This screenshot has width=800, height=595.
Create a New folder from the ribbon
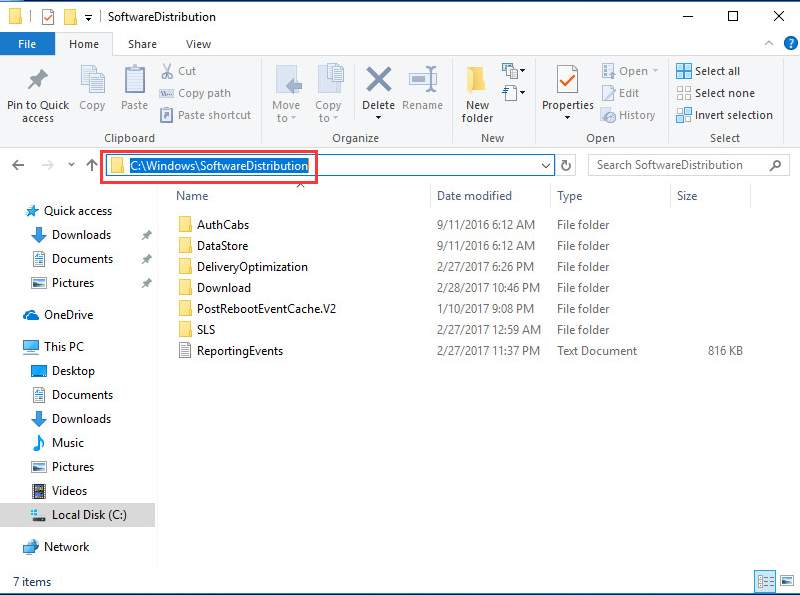[x=477, y=94]
